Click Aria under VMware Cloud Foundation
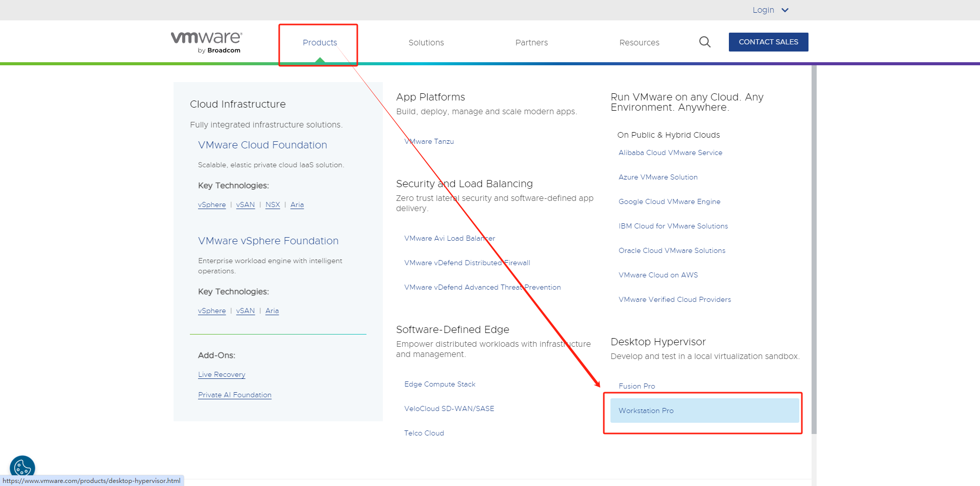 pos(297,204)
